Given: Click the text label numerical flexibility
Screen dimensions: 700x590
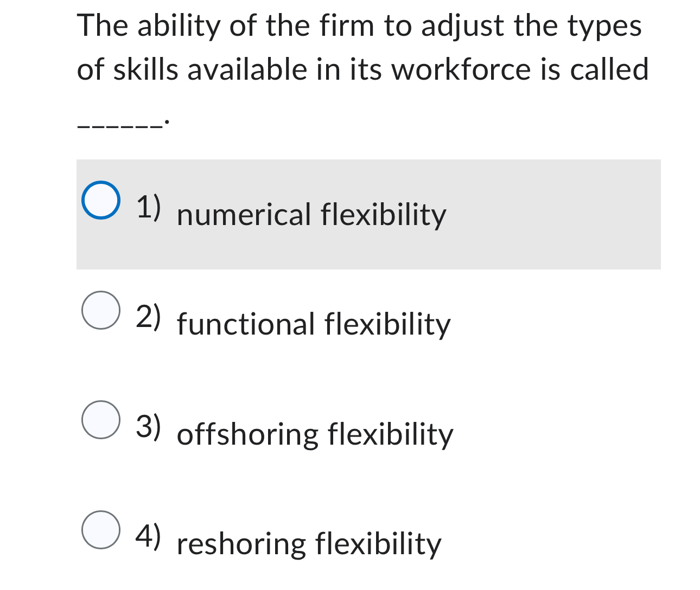Looking at the screenshot, I should click(x=311, y=214).
